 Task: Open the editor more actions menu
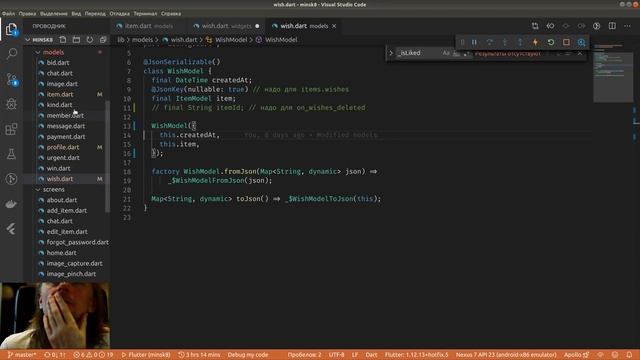627,26
